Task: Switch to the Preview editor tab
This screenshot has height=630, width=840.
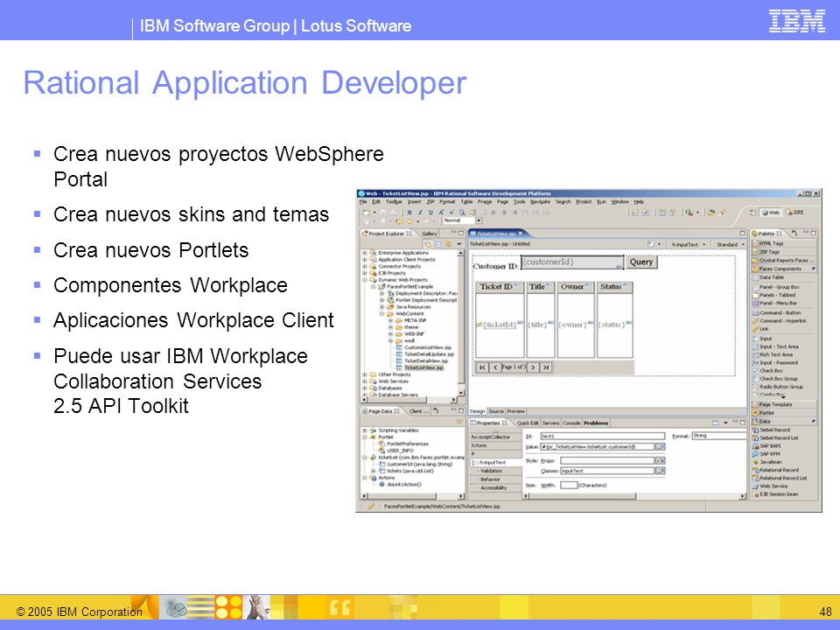Action: coord(516,411)
